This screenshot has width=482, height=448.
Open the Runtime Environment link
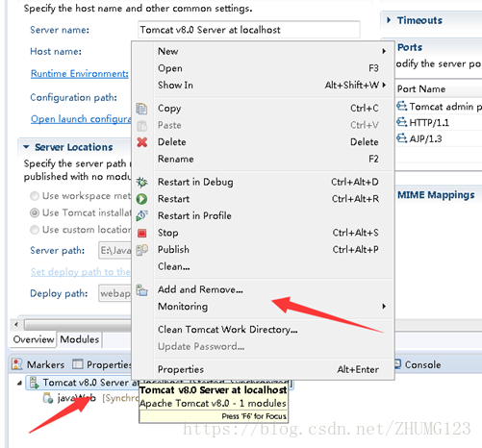click(80, 74)
